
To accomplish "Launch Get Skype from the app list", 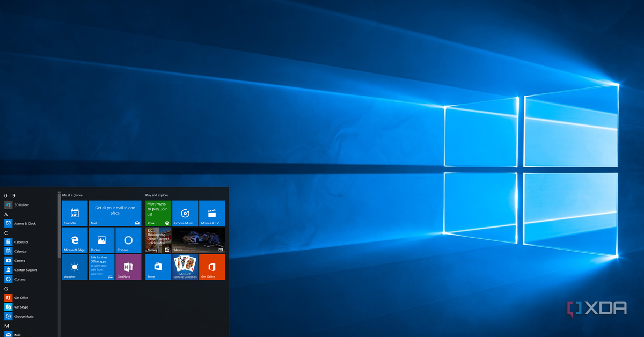I will [30, 307].
